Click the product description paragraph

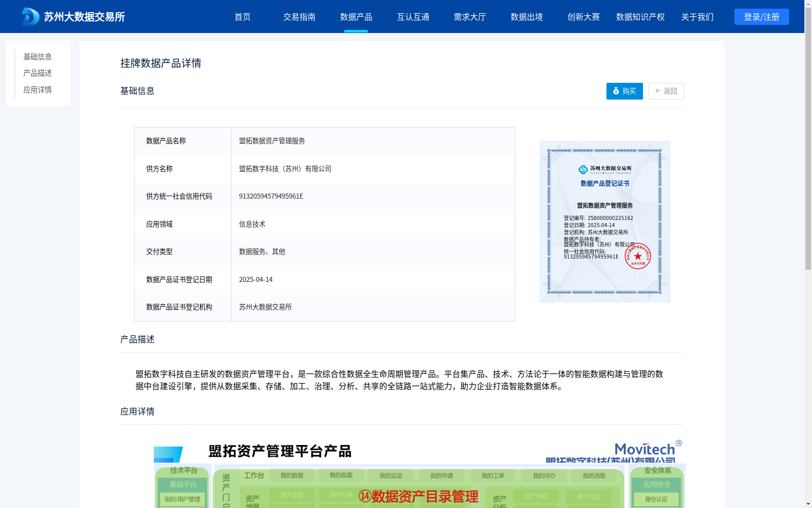(x=399, y=380)
